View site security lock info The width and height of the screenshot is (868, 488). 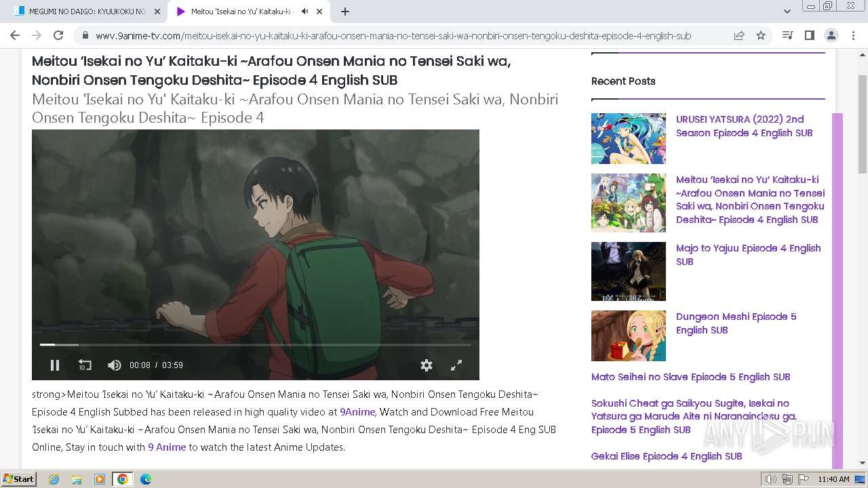[x=85, y=35]
